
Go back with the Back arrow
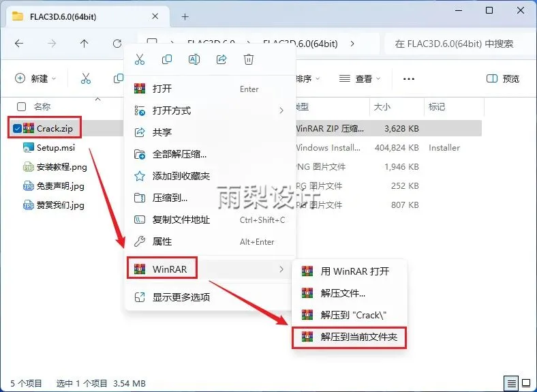click(x=19, y=44)
